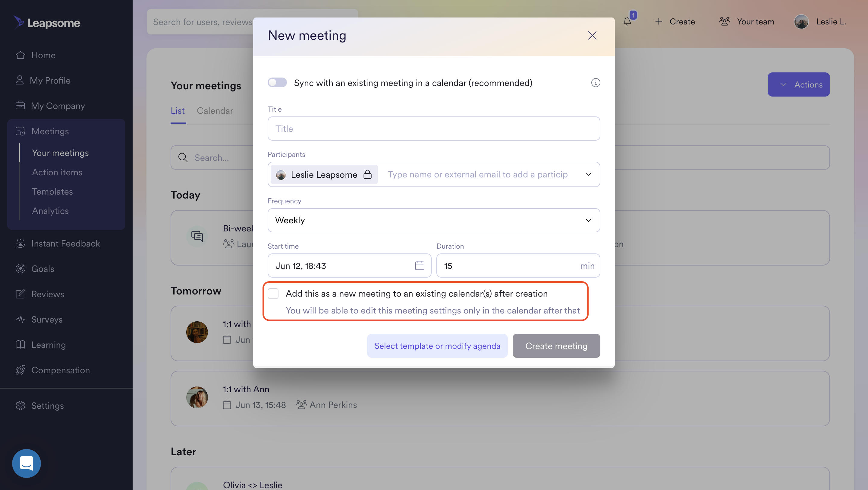Image resolution: width=868 pixels, height=490 pixels.
Task: Click the Compensation rocket icon
Action: (x=20, y=370)
